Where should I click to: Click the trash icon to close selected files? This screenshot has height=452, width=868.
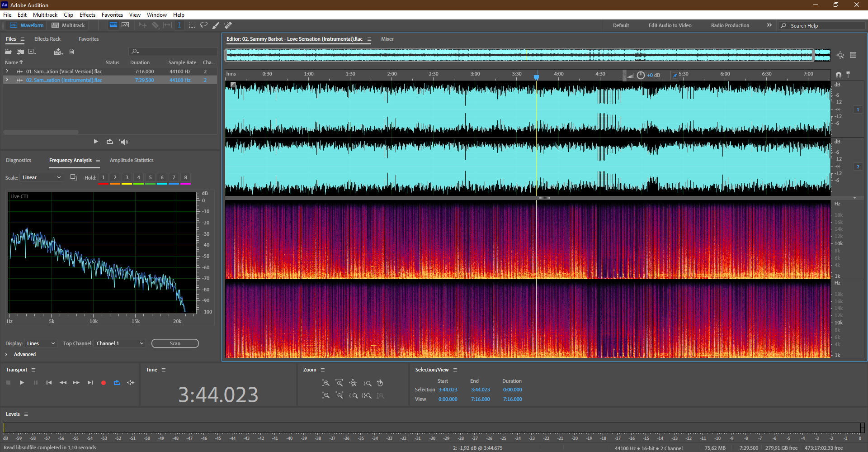point(71,52)
